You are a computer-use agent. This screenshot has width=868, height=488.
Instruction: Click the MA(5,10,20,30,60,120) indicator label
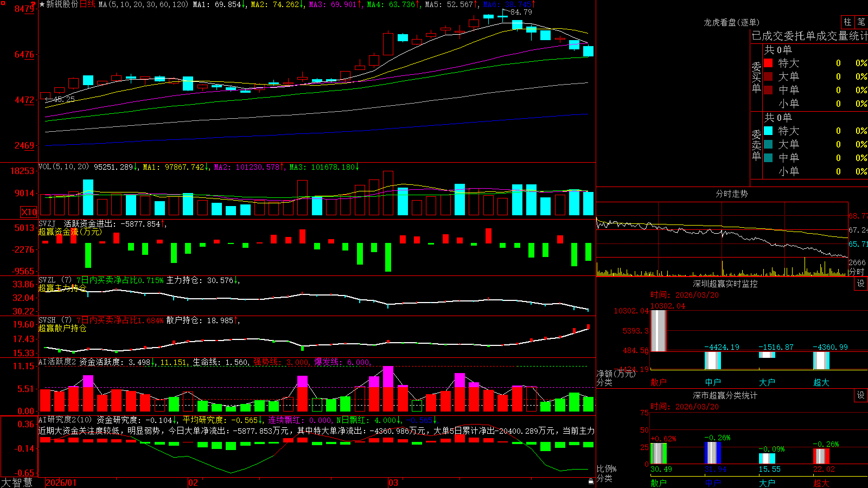tap(143, 4)
